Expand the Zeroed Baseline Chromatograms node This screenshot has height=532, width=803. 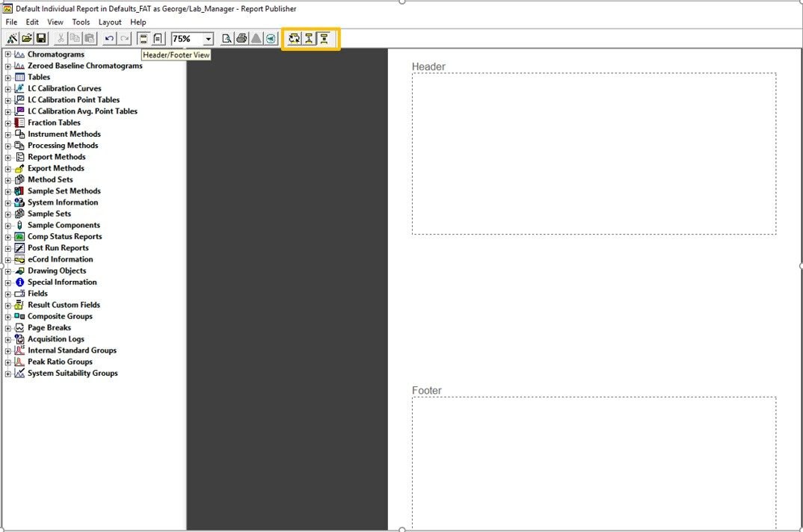(x=7, y=66)
